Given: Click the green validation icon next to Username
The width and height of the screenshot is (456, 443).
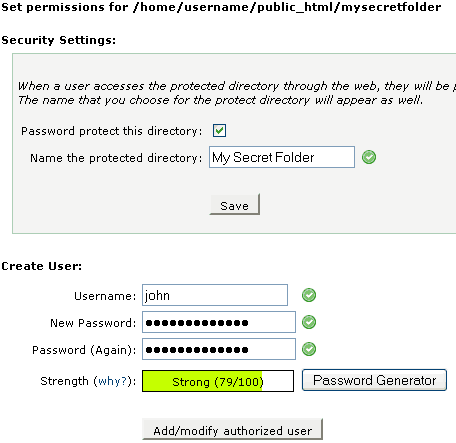Looking at the screenshot, I should [x=309, y=295].
